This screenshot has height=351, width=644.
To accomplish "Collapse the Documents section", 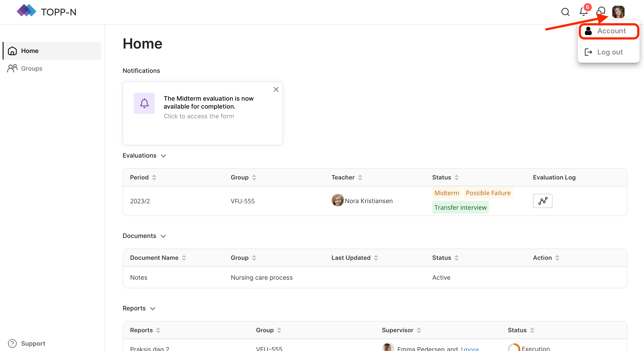I will pyautogui.click(x=163, y=236).
